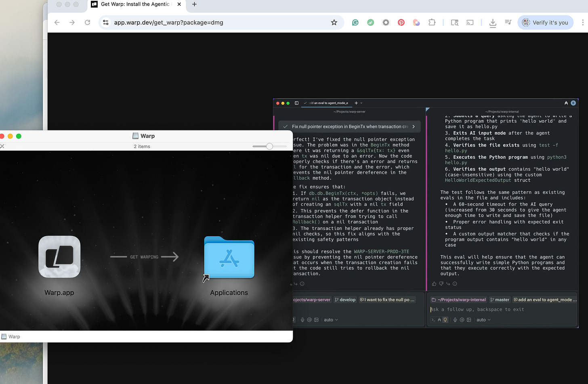Open the Cast screen icon in Chrome

pos(470,23)
